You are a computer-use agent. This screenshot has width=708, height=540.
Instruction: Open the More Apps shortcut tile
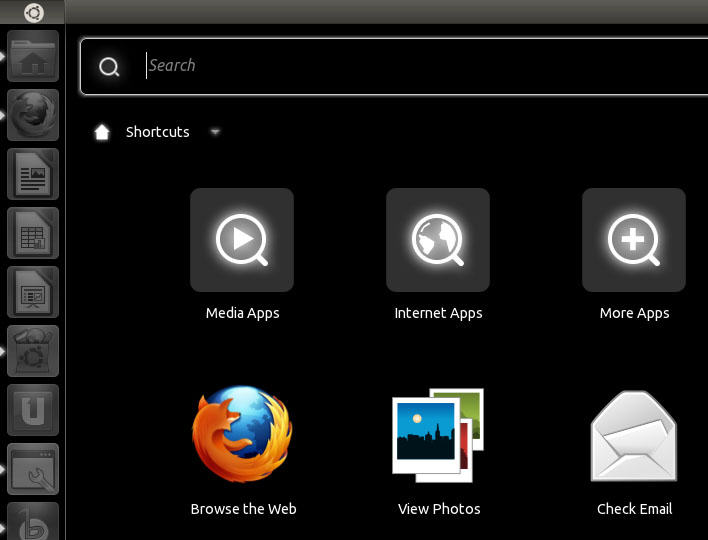tap(634, 240)
